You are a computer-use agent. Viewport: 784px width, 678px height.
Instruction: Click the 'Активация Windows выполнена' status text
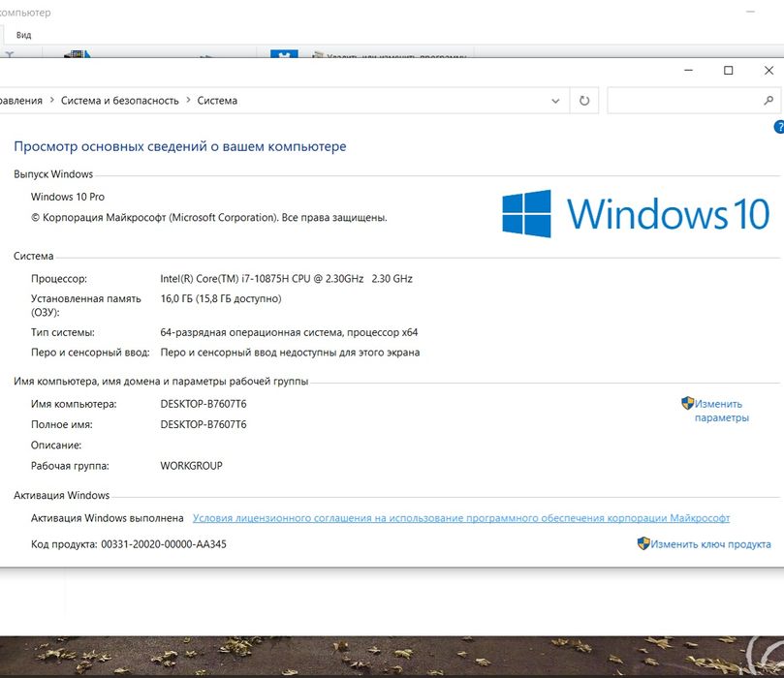pyautogui.click(x=107, y=518)
